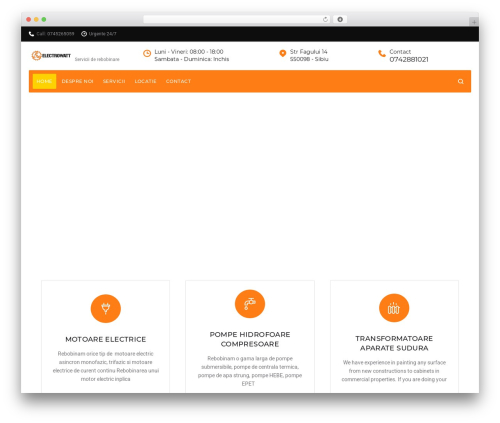Click the location pin icon beside Str Fagului

point(283,53)
